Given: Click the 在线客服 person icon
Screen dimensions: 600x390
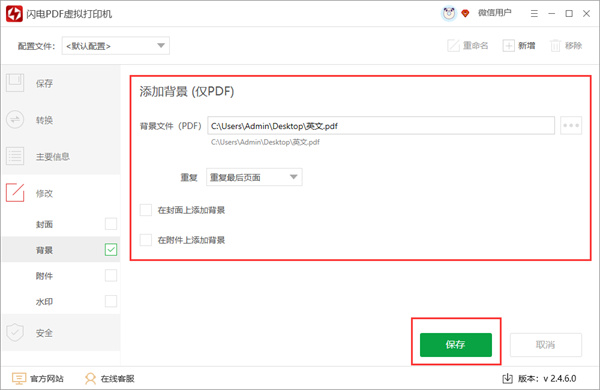Looking at the screenshot, I should click(90, 379).
